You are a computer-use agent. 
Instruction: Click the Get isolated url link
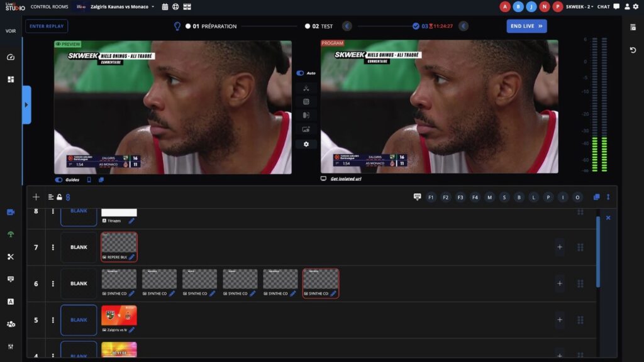pos(345,179)
